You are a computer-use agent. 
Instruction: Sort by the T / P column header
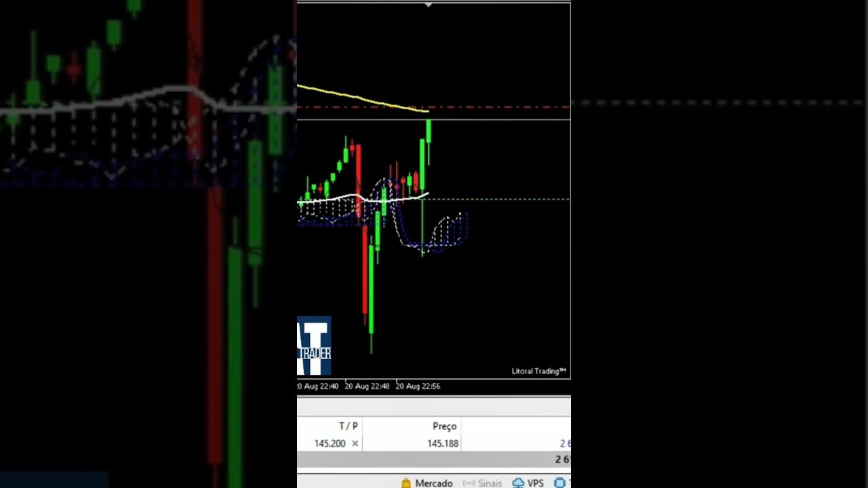coord(348,426)
